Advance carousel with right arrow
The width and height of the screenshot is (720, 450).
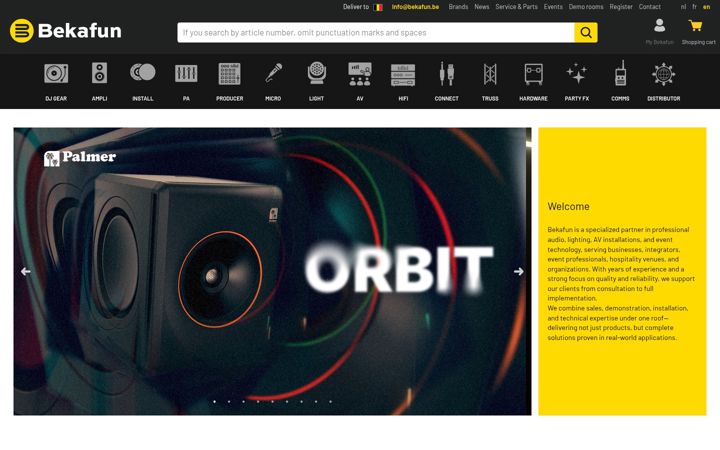518,271
